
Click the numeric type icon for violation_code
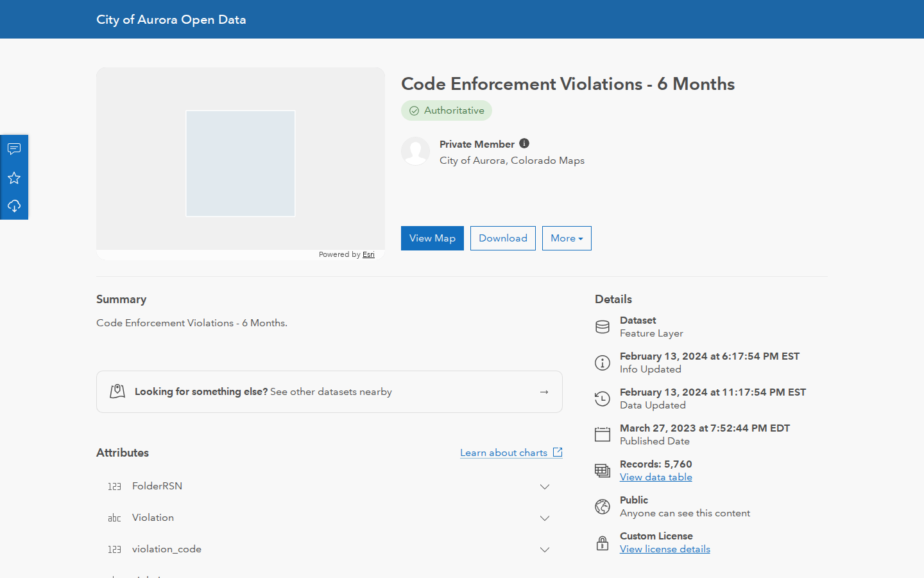tap(114, 550)
